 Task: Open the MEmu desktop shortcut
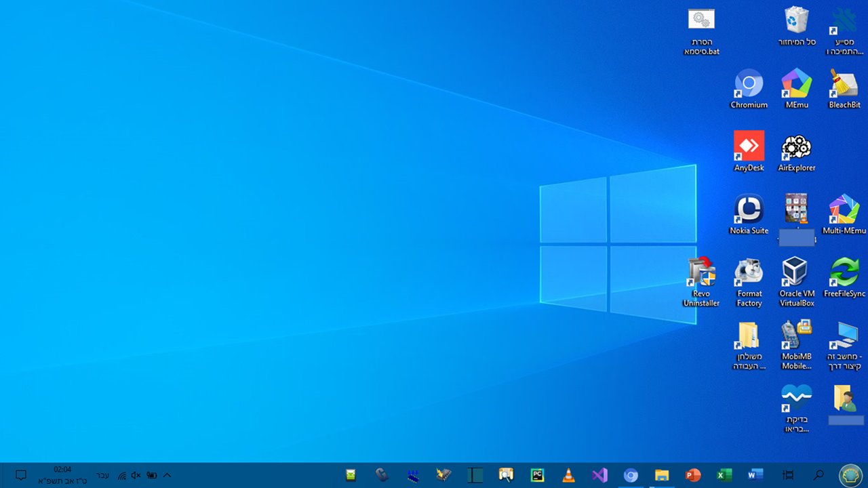click(796, 88)
